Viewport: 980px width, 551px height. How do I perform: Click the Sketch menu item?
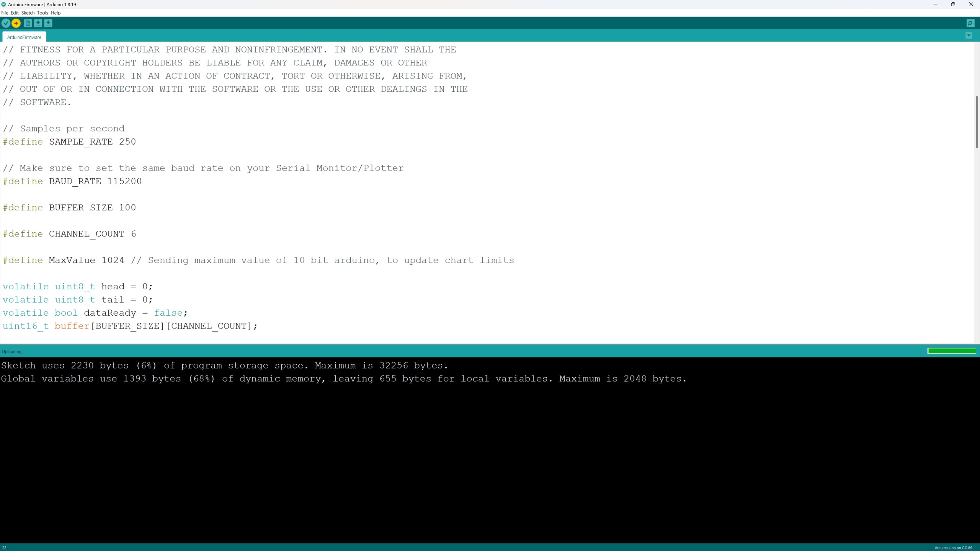coord(28,13)
